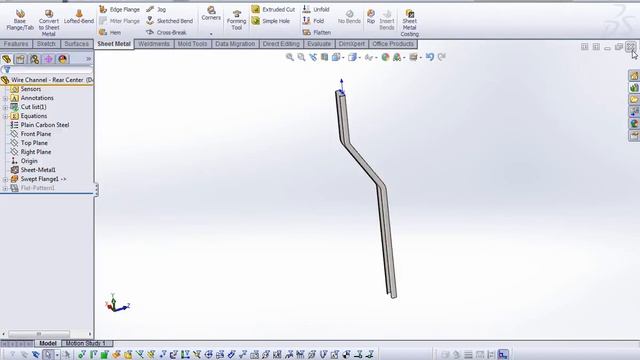Screen dimensions: 640x360
Task: Open the Data Migration tab
Action: pos(235,44)
